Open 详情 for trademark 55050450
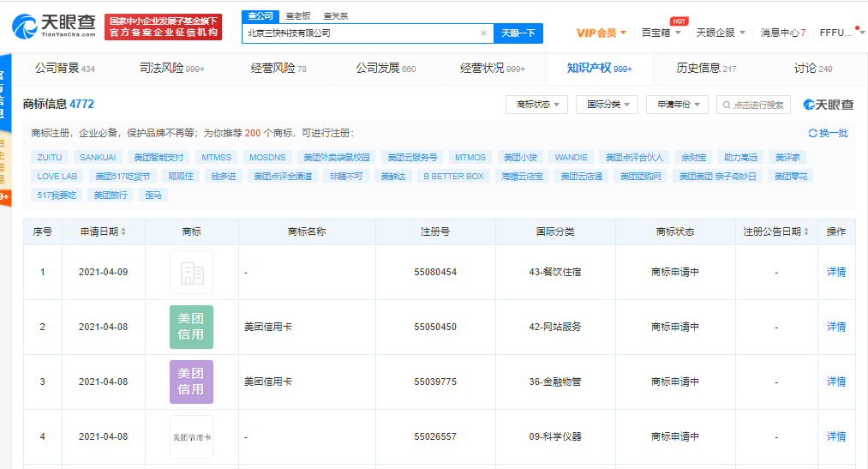The height and width of the screenshot is (469, 868). coord(836,327)
